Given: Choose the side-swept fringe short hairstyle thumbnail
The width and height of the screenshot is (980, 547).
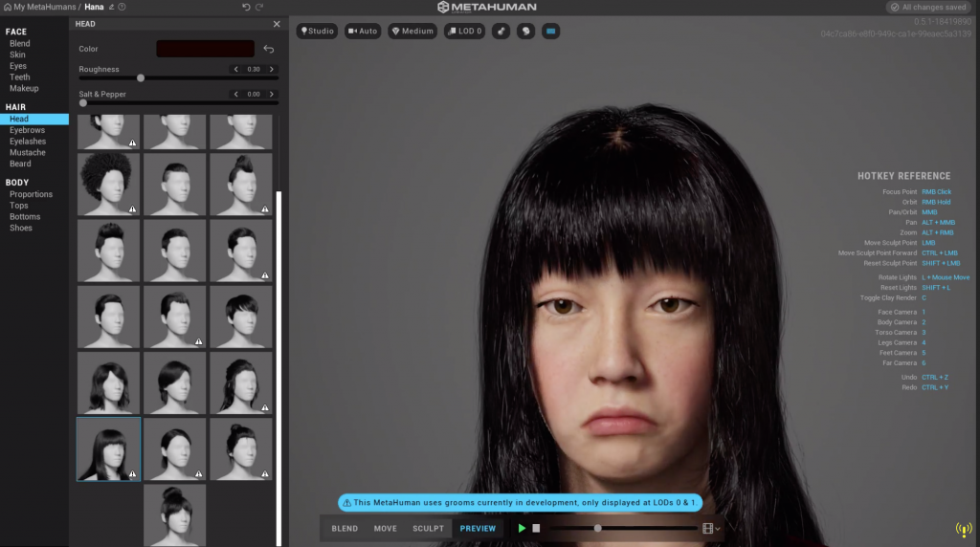Looking at the screenshot, I should click(x=241, y=317).
